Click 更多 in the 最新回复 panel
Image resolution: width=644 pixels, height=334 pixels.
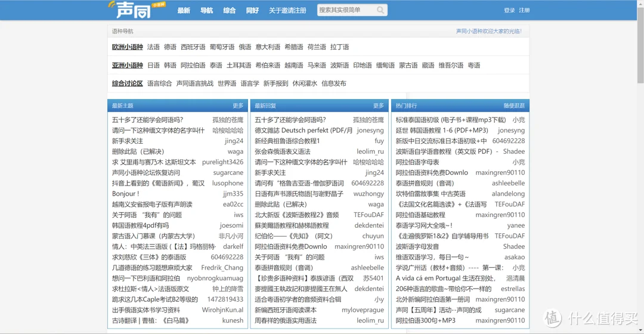[x=379, y=106]
